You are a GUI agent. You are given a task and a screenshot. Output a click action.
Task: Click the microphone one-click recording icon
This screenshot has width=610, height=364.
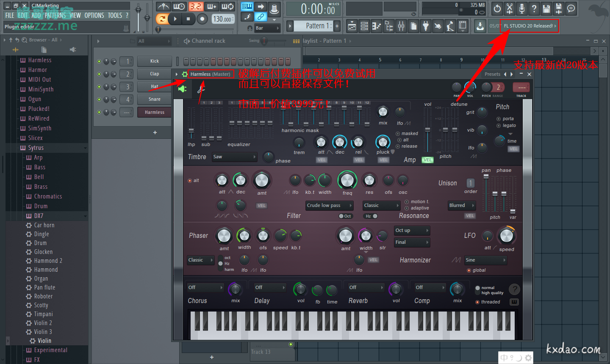tap(522, 8)
